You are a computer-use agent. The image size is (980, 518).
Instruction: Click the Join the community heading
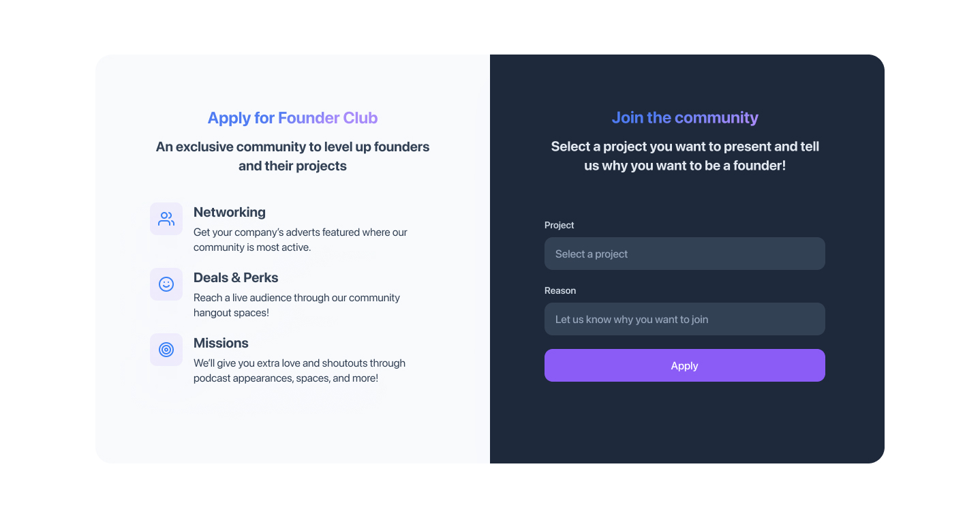(684, 118)
